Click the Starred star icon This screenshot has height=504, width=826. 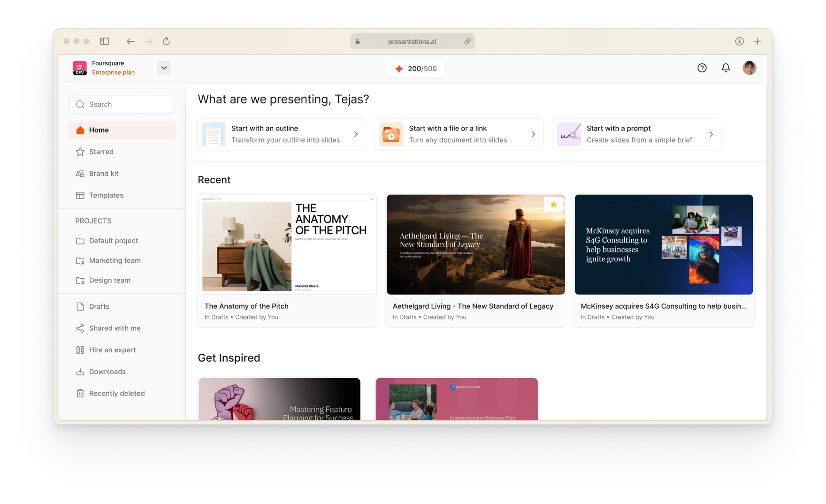(x=80, y=152)
